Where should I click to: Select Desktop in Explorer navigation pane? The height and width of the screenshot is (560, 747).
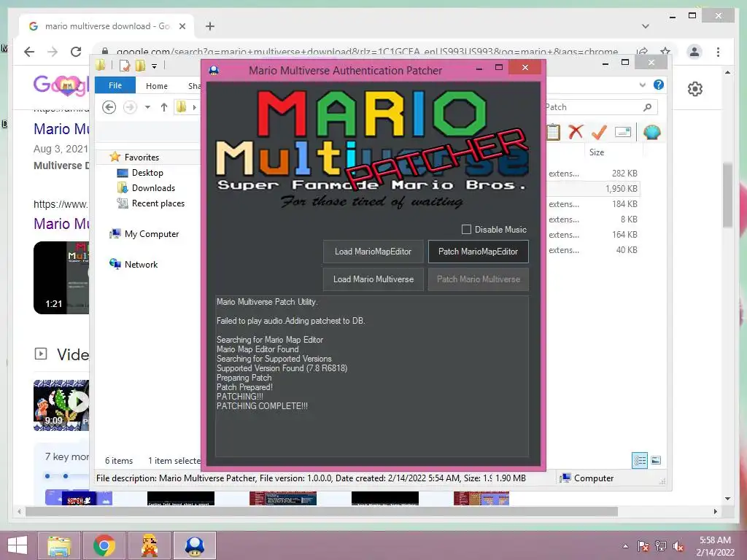point(147,172)
